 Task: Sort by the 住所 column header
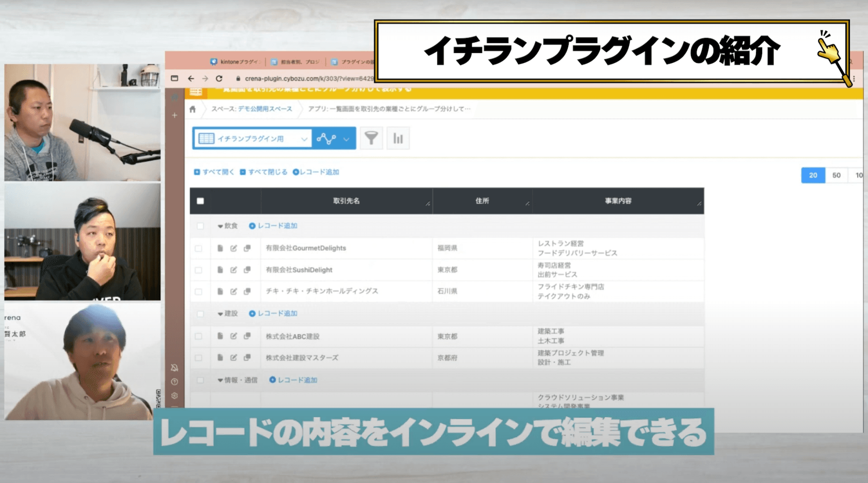click(x=482, y=201)
